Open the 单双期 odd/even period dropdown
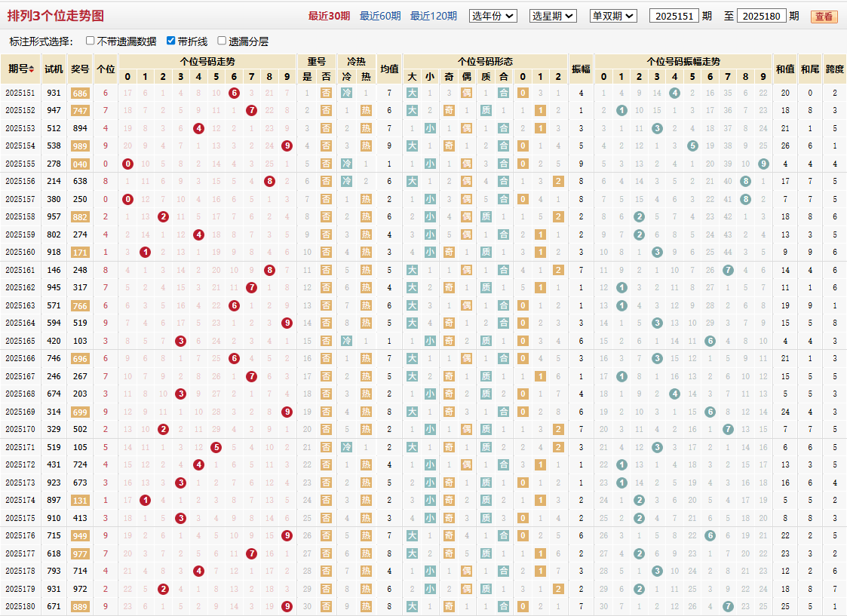 pos(614,16)
